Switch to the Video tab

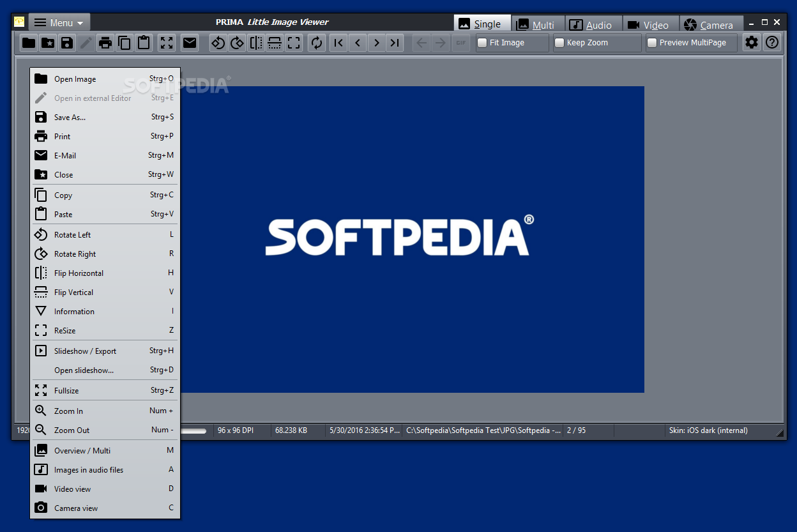pyautogui.click(x=650, y=24)
